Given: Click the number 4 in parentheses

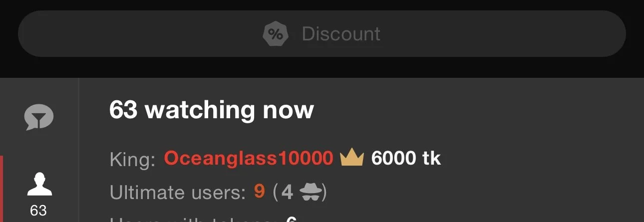Looking at the screenshot, I should 287,193.
